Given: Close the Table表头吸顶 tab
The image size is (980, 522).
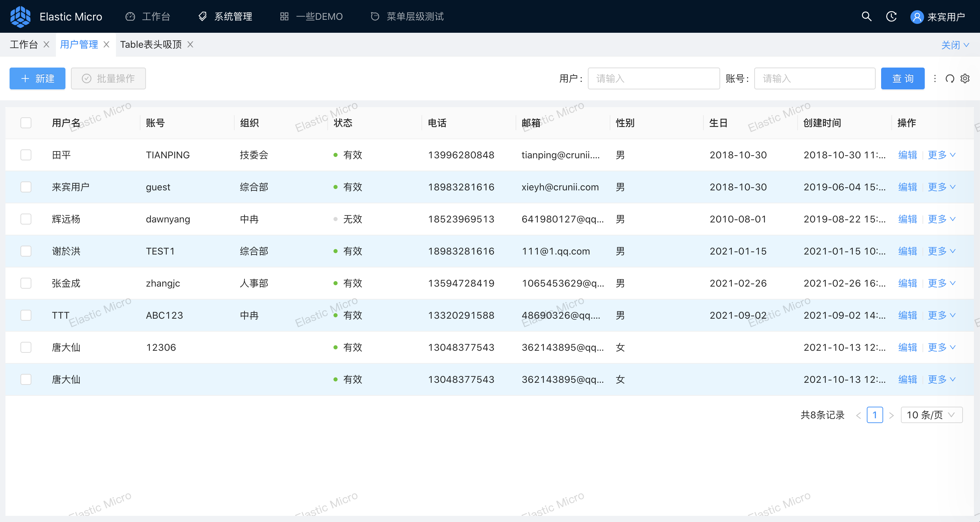Looking at the screenshot, I should 190,45.
